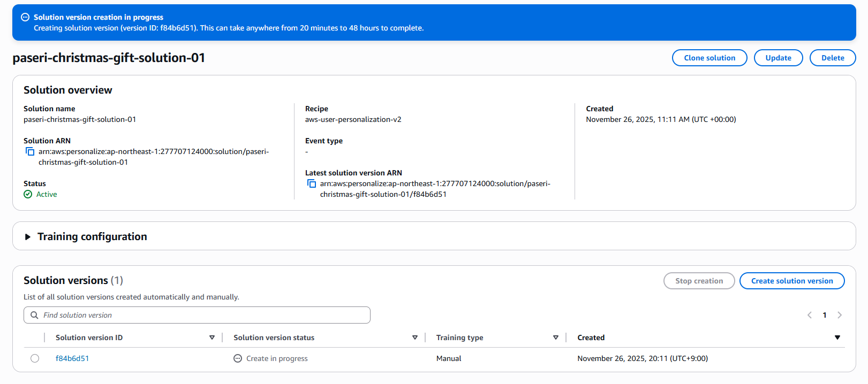Sort by Training type column
Screen dimensions: 868x384
click(x=556, y=337)
